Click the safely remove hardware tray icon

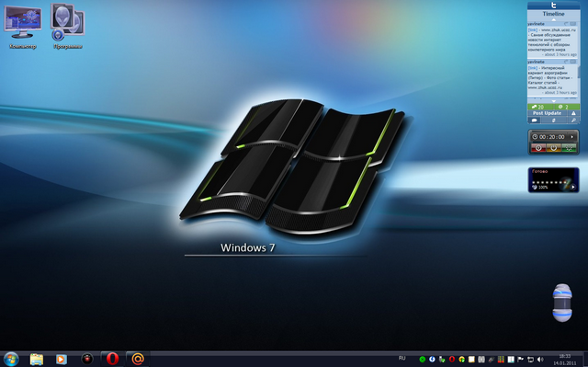click(x=442, y=360)
